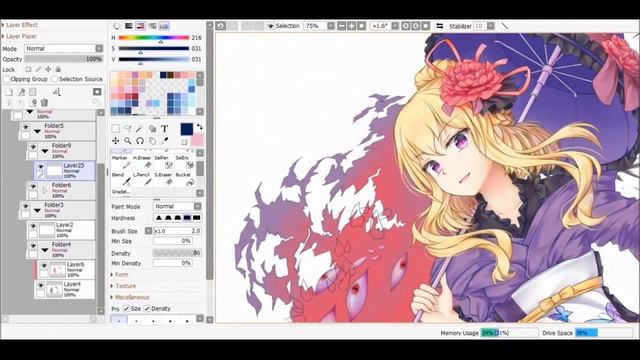Click the undo button in the top toolbar
Image resolution: width=640 pixels, height=360 pixels.
tap(221, 26)
